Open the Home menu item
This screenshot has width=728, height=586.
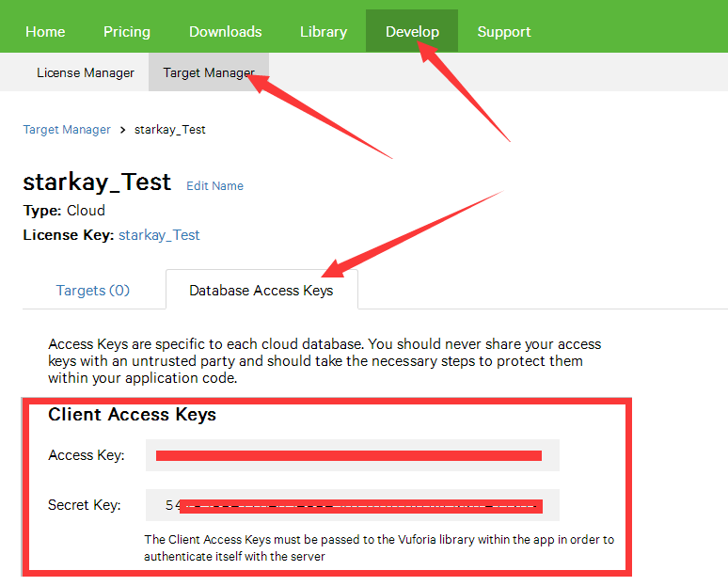point(45,32)
